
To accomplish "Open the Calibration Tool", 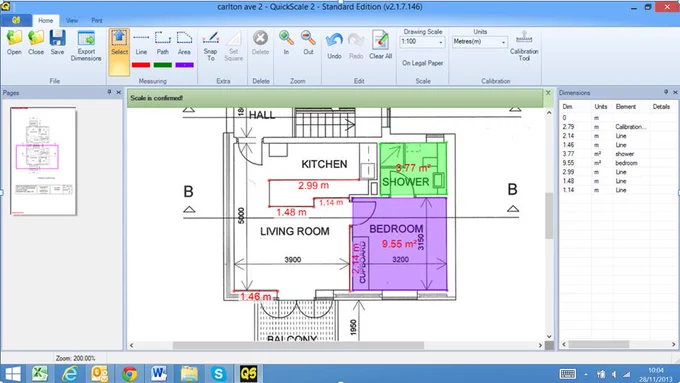I will point(524,46).
